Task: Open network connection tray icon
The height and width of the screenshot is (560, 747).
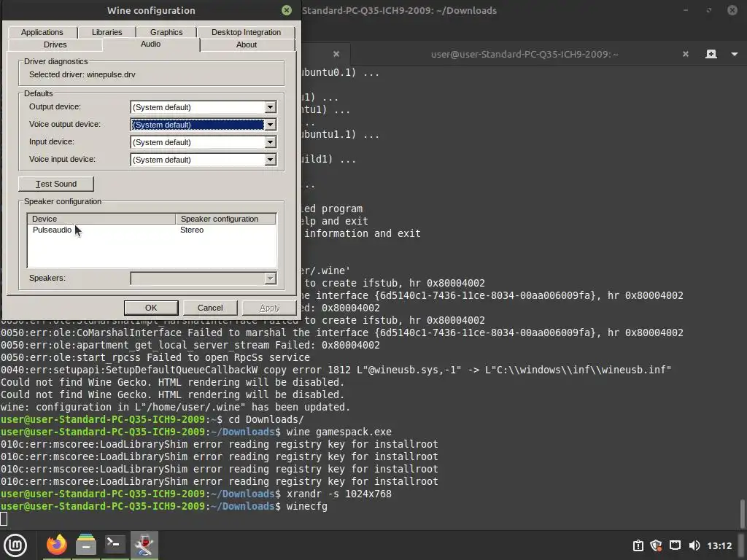Action: 675,545
